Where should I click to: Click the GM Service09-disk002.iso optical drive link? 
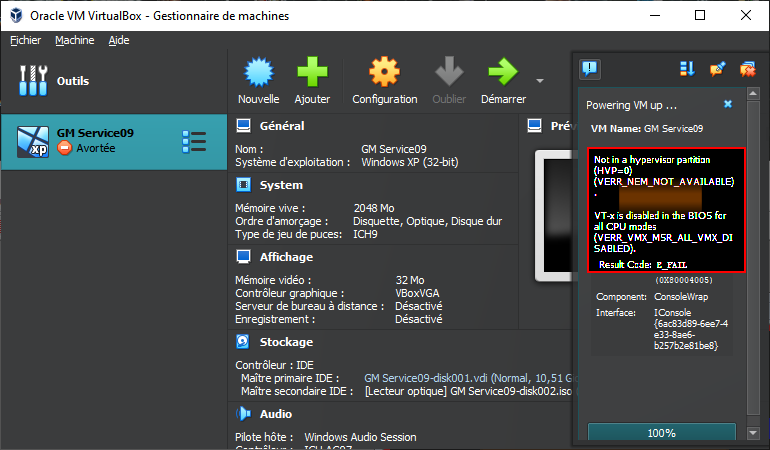468,391
